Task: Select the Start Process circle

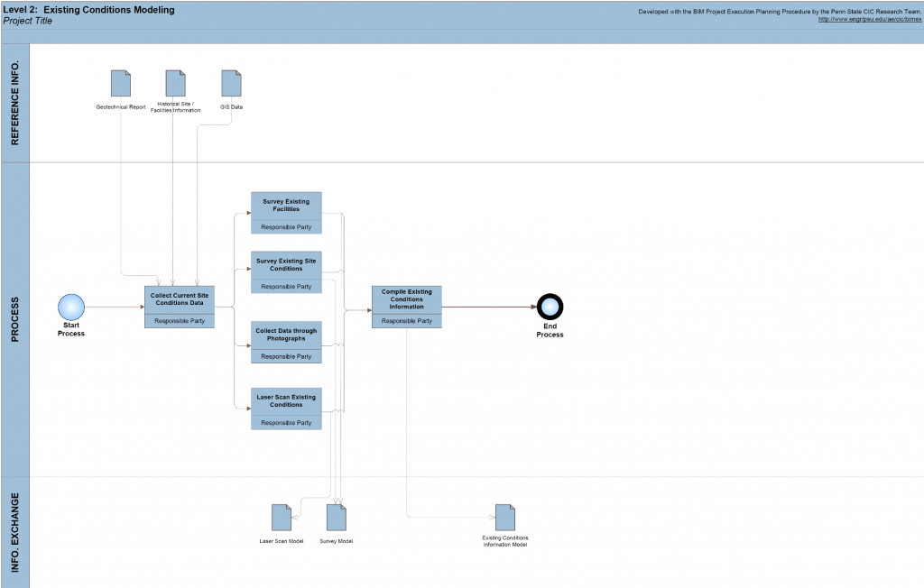Action: click(x=71, y=308)
